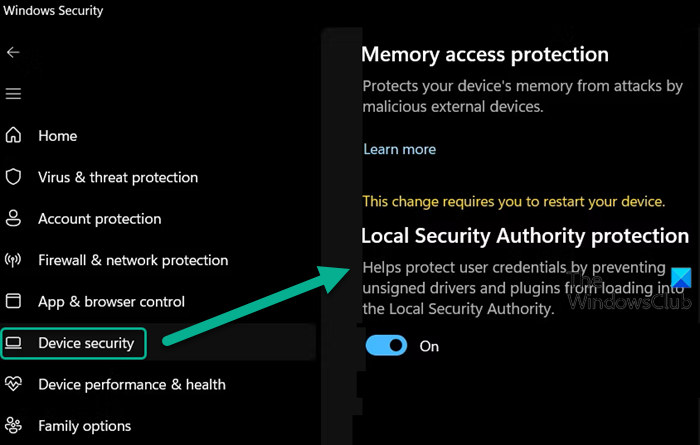The height and width of the screenshot is (445, 700).
Task: Click the Family options people icon
Action: click(x=14, y=426)
